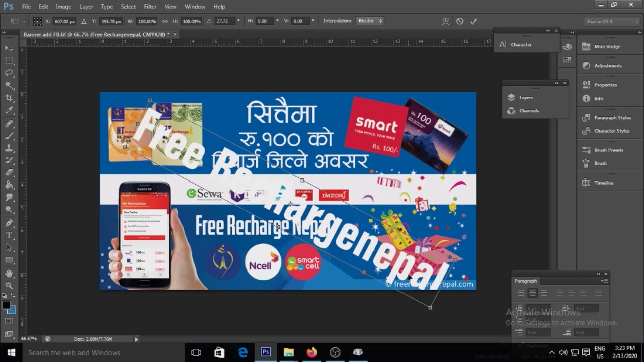Select the Eyedropper tool
The image size is (644, 362).
[9, 111]
